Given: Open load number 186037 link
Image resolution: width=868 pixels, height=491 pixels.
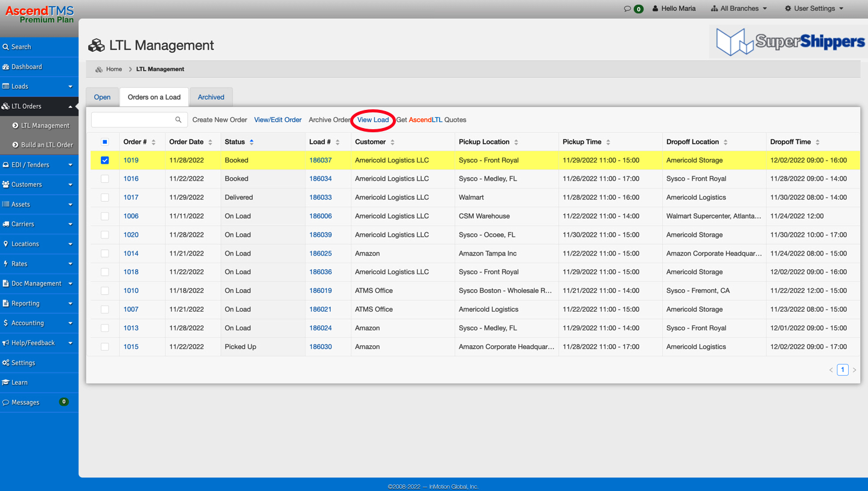Looking at the screenshot, I should coord(321,160).
